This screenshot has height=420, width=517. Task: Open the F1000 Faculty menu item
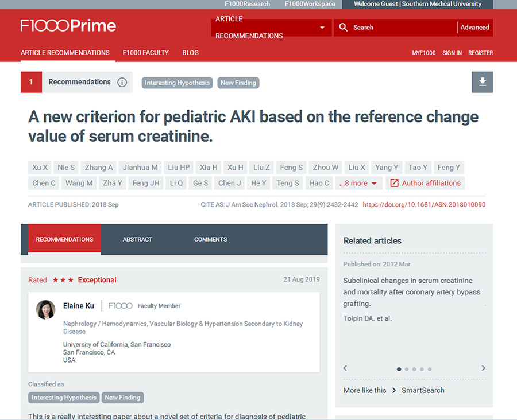[x=146, y=53]
